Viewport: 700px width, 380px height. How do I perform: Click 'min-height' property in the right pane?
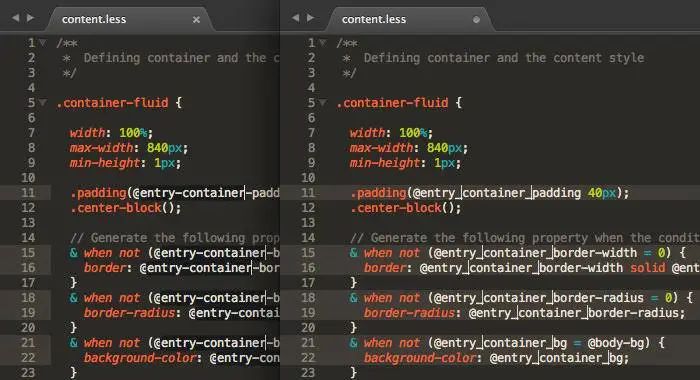pyautogui.click(x=385, y=163)
